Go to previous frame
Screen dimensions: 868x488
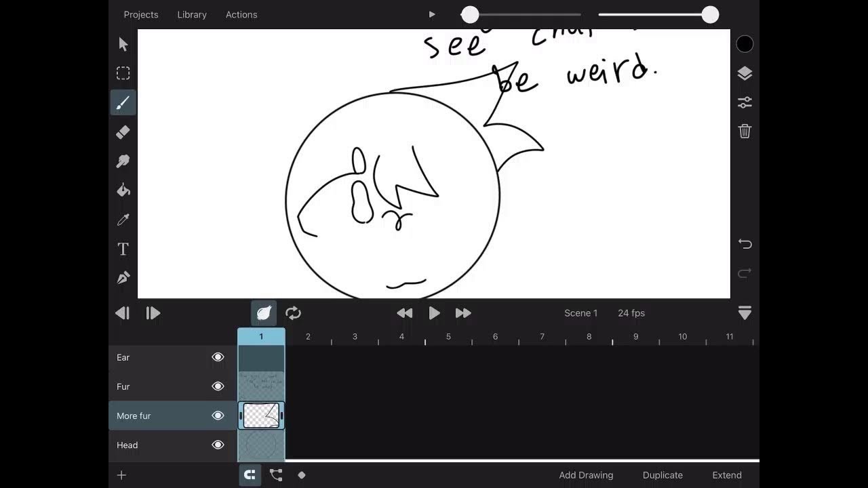click(123, 313)
